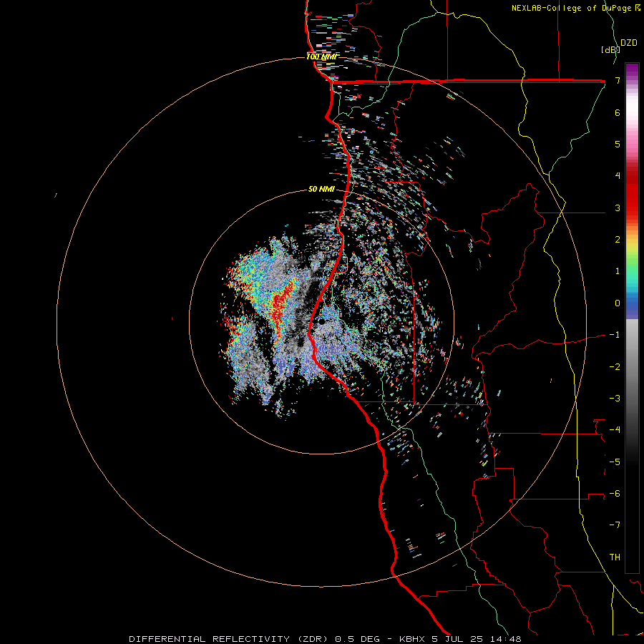The width and height of the screenshot is (644, 644).
Task: Click the 100 NMI range ring label
Action: click(x=323, y=57)
